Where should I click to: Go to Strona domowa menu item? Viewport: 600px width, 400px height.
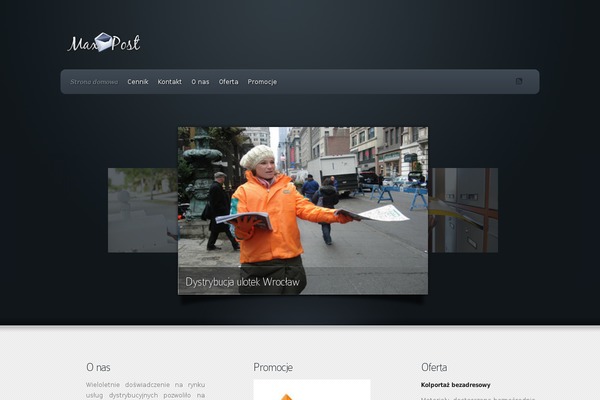[94, 82]
